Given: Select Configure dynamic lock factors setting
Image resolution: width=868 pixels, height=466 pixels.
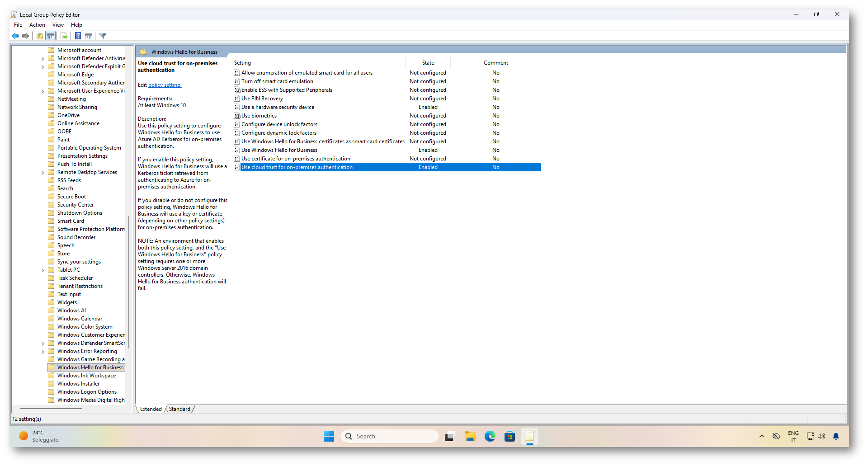Looking at the screenshot, I should point(279,133).
